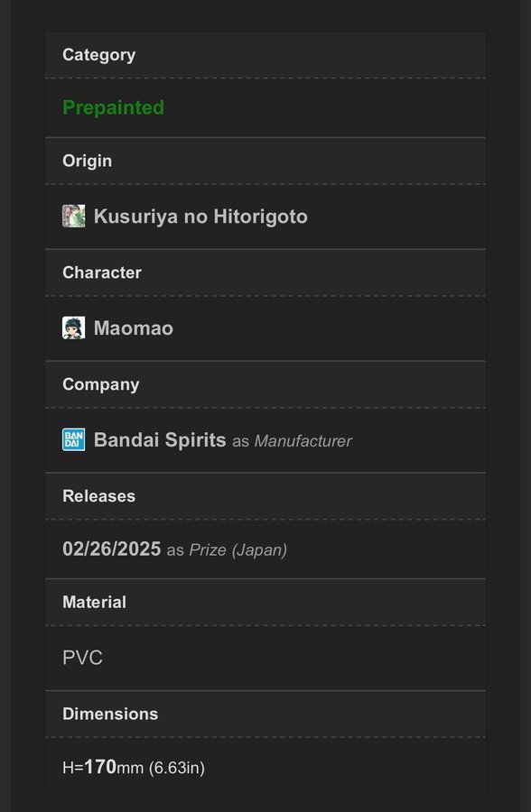
Task: Click the Prize release type text
Action: click(x=208, y=550)
